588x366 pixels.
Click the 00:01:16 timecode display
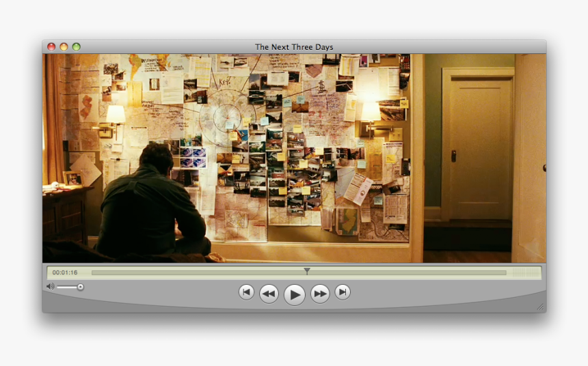(x=65, y=272)
